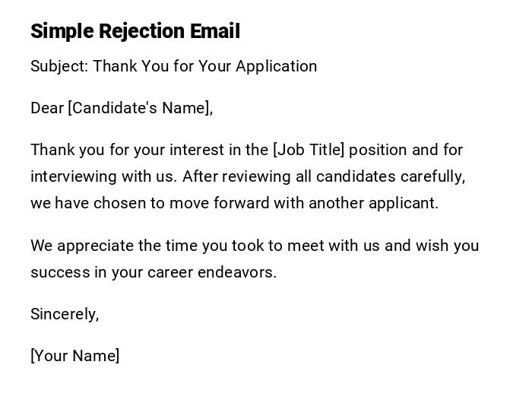Select the "[Your Name]" signature placeholder
Image resolution: width=532 pixels, height=403 pixels.
[x=75, y=356]
